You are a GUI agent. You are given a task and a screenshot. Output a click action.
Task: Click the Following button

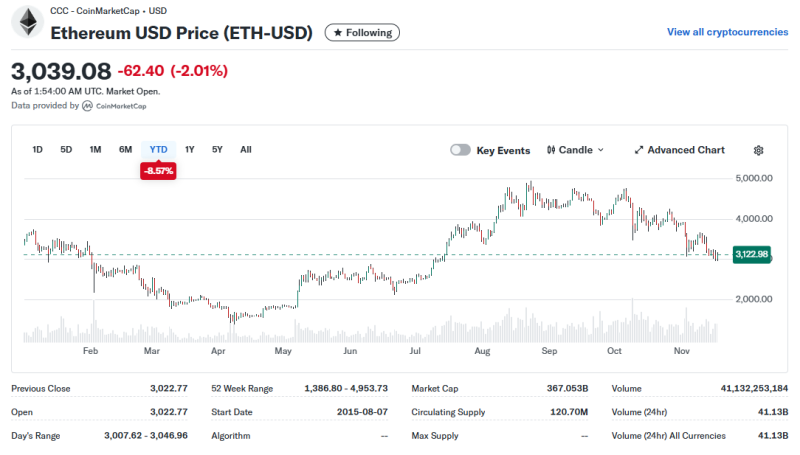coord(362,33)
